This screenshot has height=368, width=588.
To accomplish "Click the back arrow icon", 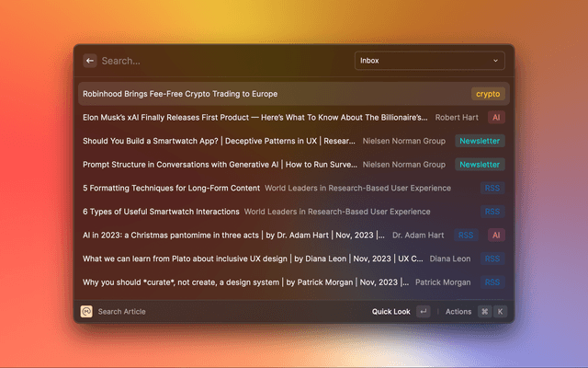I will coord(90,61).
